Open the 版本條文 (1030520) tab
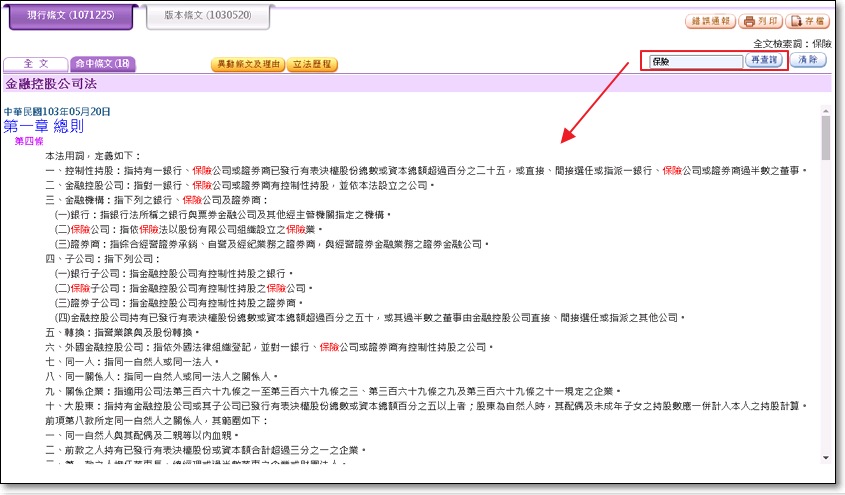This screenshot has height=495, width=845. coord(207,17)
